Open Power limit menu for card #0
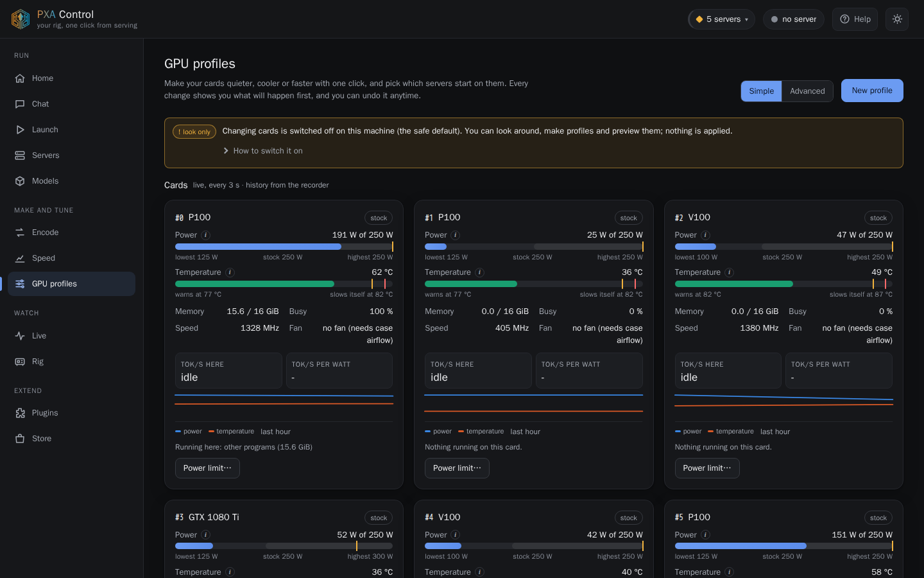Image resolution: width=924 pixels, height=578 pixels. (207, 468)
